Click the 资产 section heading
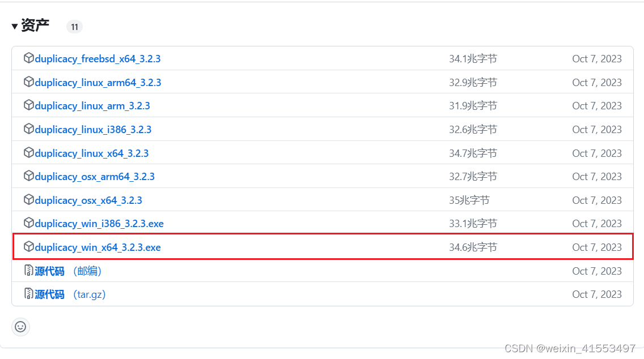Viewport: 644px width, 359px height. click(35, 25)
